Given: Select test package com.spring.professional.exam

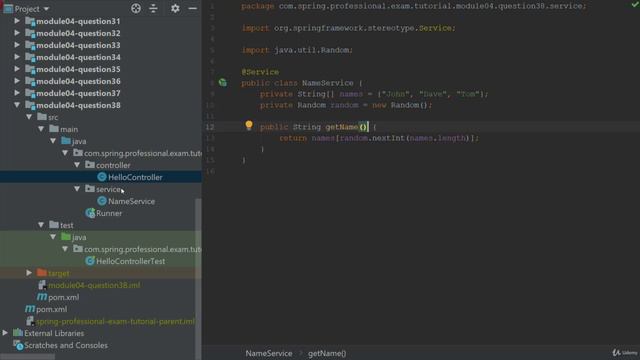Looking at the screenshot, I should [x=142, y=249].
